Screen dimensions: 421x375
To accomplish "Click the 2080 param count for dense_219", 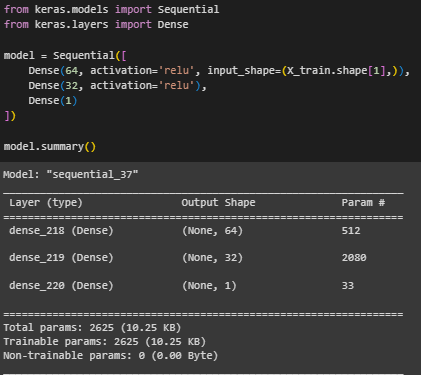I will click(354, 258).
